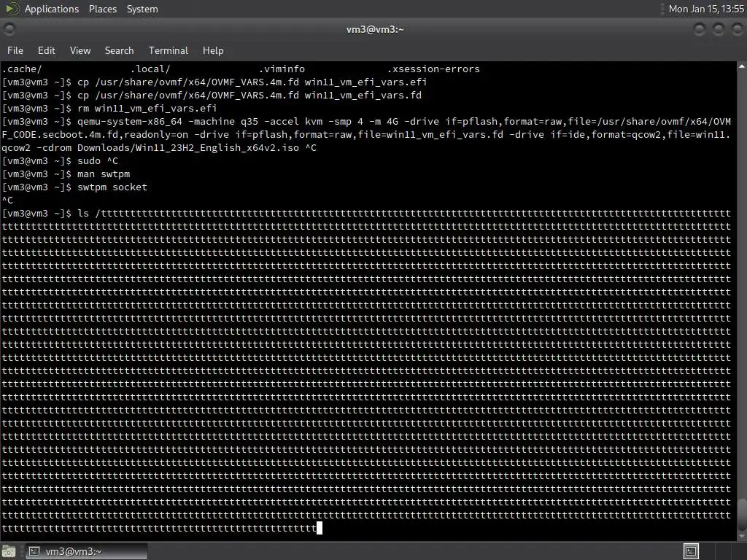The image size is (747, 560).
Task: Click the 'sudo ^C' command line
Action: [x=98, y=161]
